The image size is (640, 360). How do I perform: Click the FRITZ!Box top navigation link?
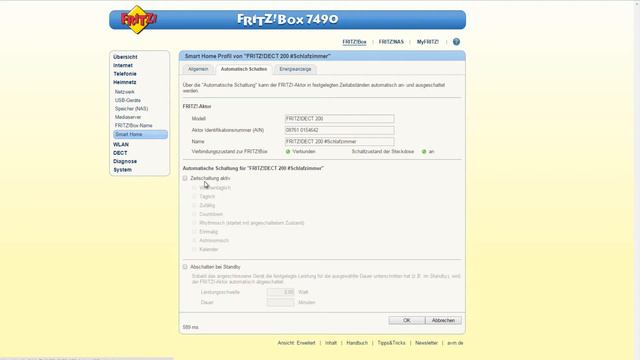tap(354, 42)
